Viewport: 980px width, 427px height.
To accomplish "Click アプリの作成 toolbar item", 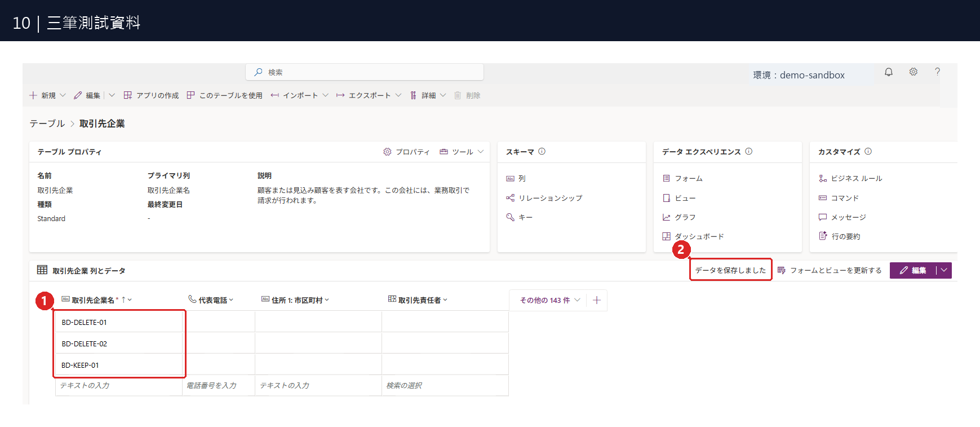I will pos(151,95).
